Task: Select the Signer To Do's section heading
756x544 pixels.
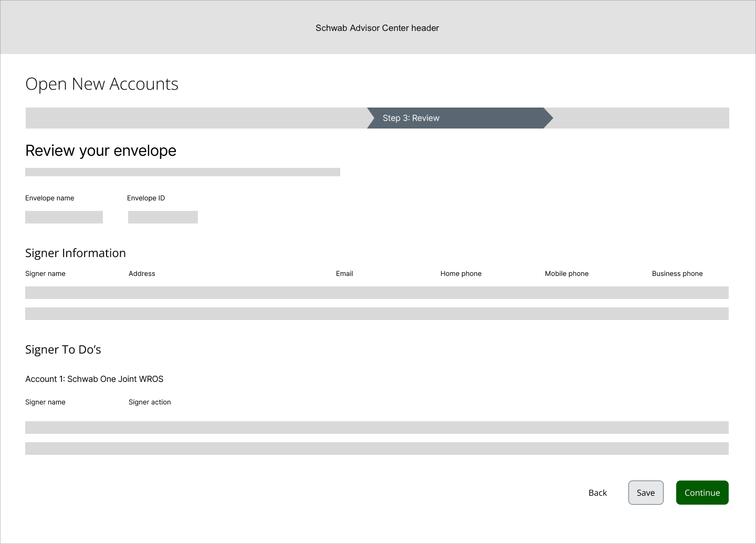Action: [63, 349]
